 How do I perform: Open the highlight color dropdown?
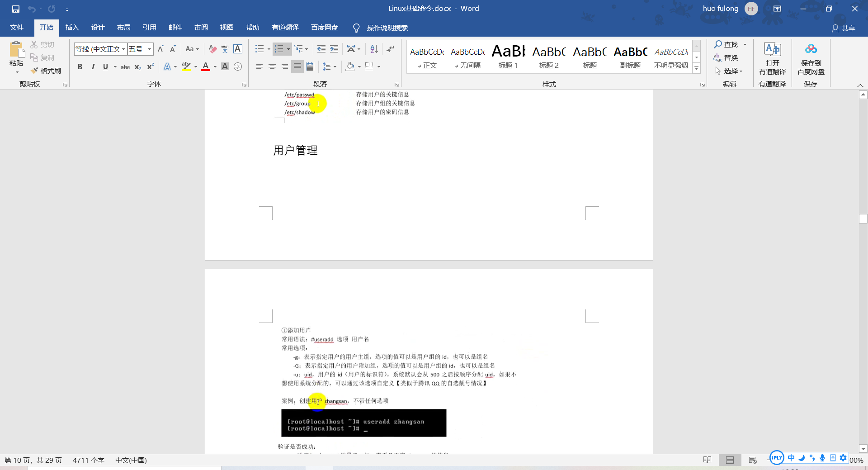pos(195,66)
